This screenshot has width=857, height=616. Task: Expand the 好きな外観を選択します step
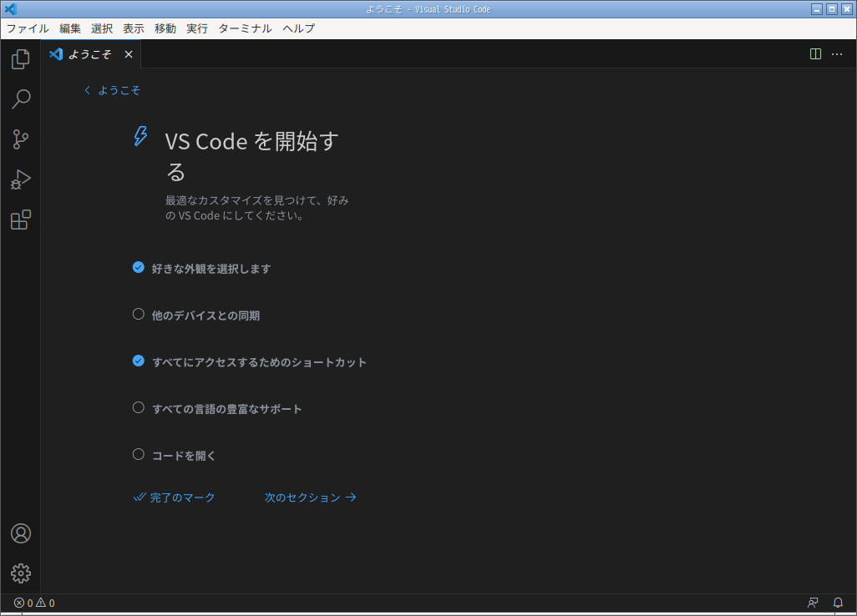[x=211, y=269]
